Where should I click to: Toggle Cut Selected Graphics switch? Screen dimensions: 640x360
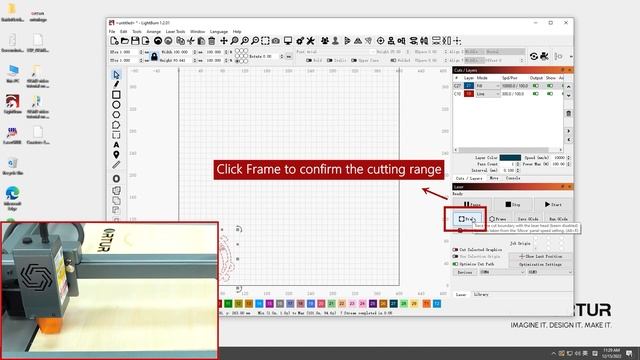(456, 249)
